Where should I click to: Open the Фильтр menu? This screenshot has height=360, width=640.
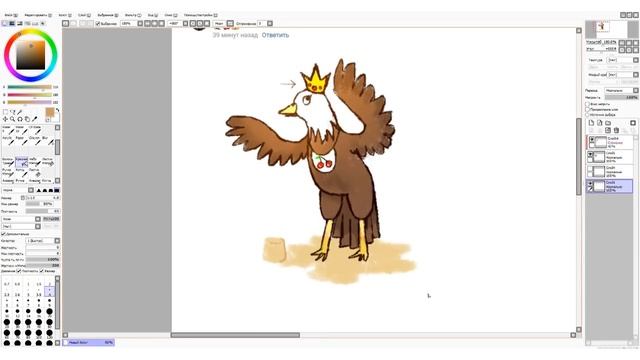click(x=133, y=15)
